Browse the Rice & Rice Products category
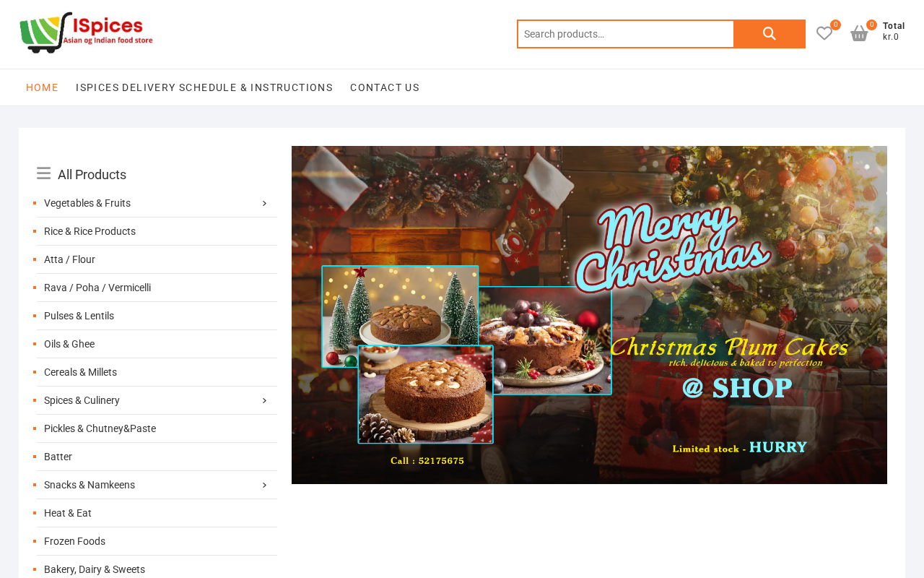Viewport: 924px width, 578px height. (x=90, y=231)
